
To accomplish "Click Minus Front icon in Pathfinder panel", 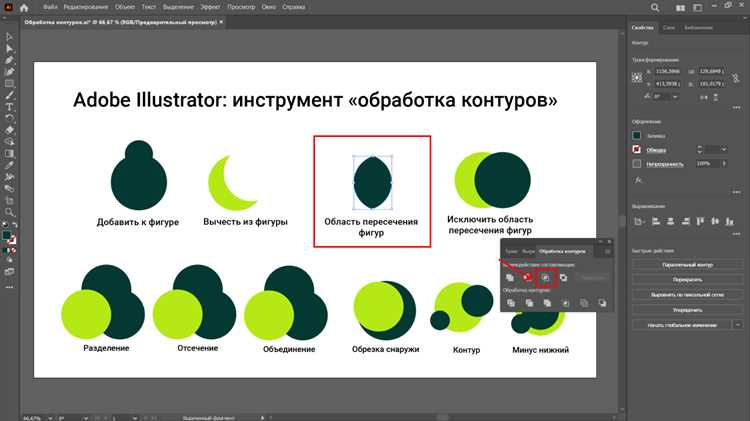I will 527,277.
